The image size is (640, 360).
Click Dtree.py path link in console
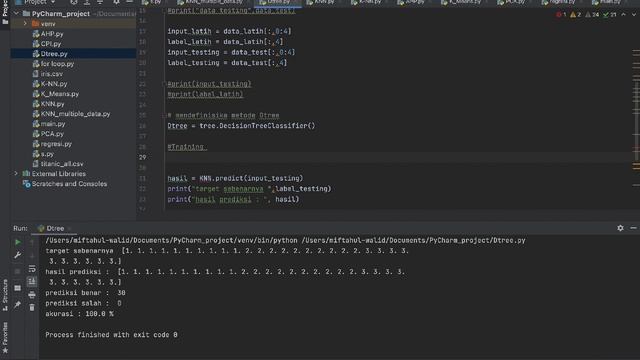tap(413, 240)
